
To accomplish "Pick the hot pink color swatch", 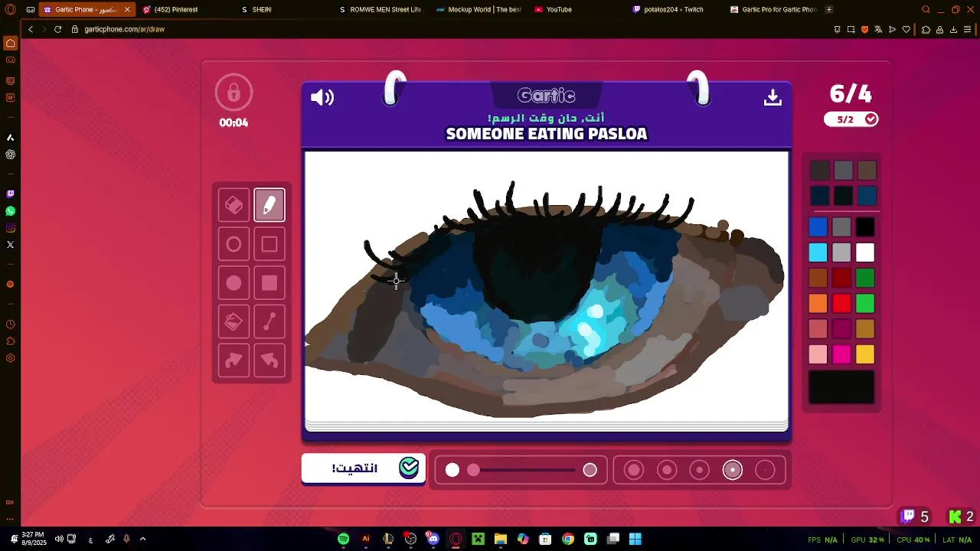I will tap(841, 354).
